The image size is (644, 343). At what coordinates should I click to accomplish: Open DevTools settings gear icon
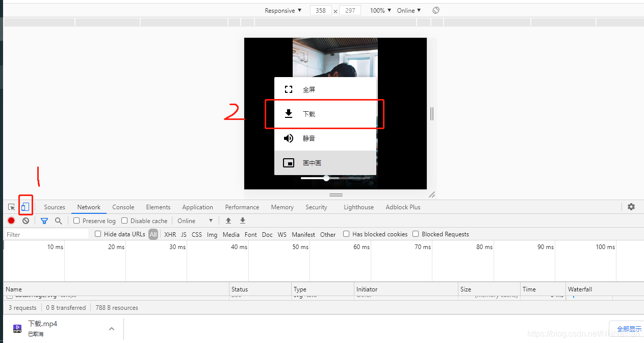(x=631, y=207)
